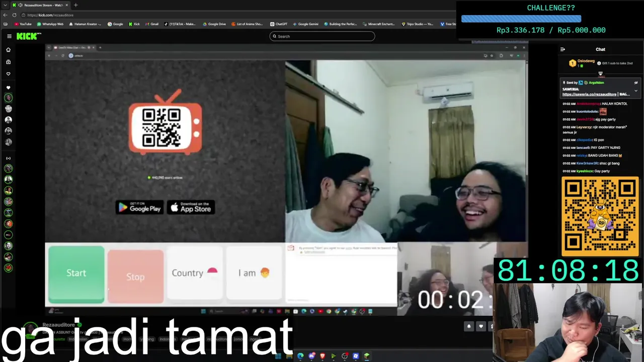Open the I am gender selector

tap(254, 273)
